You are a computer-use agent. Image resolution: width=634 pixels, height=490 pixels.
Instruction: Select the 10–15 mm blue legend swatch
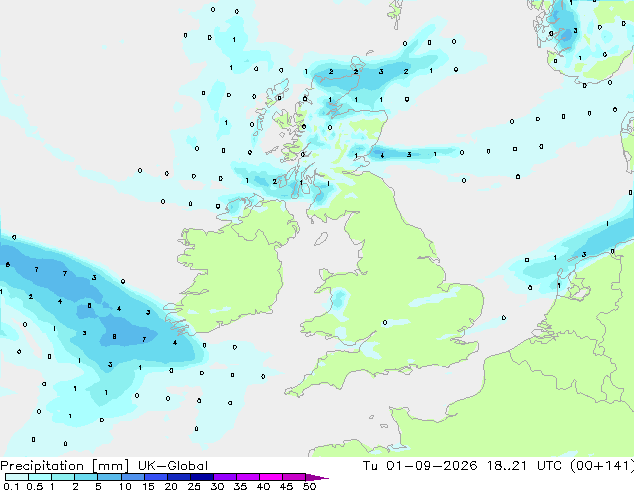(x=132, y=477)
